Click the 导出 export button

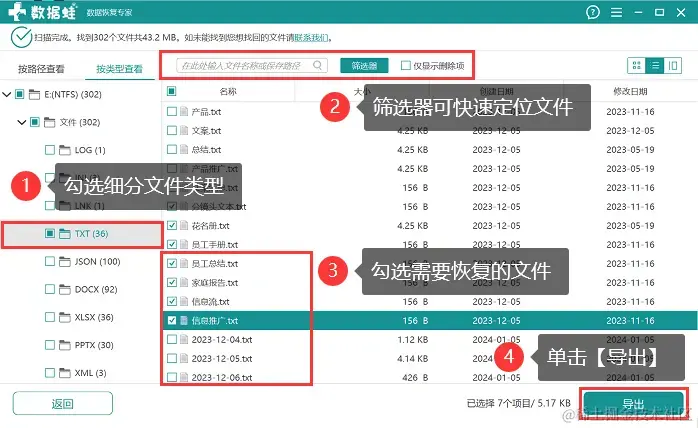(633, 404)
